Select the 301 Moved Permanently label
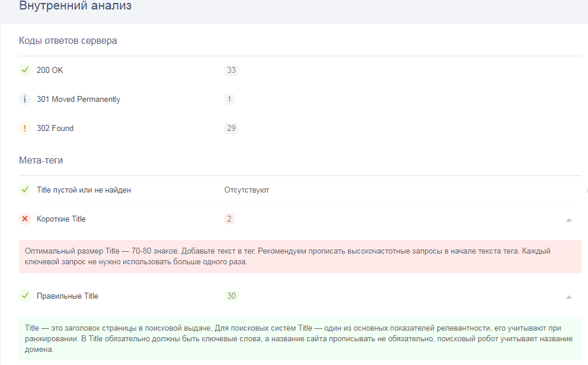588x365 pixels. tap(78, 99)
